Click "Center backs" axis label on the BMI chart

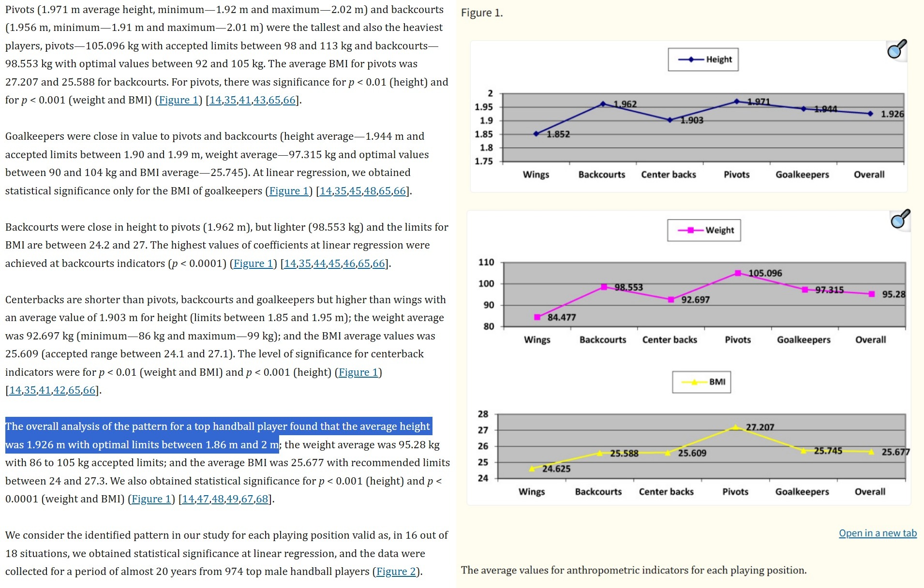pos(666,492)
